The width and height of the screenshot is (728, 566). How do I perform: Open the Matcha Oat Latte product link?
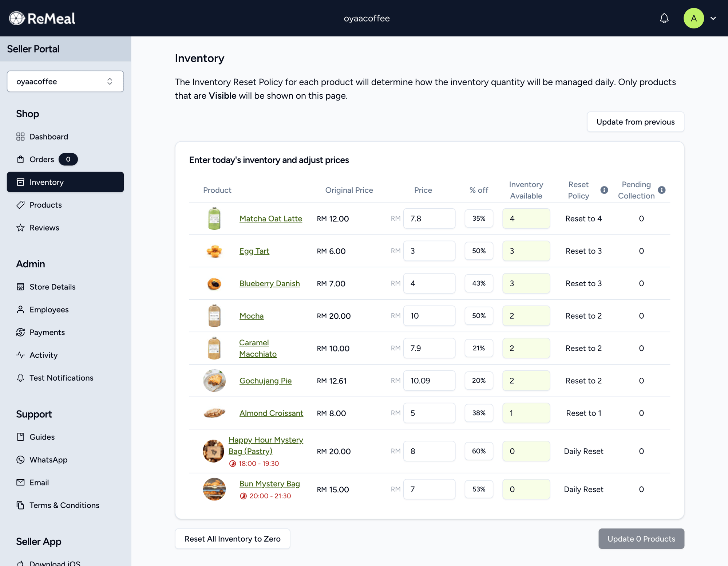coord(270,219)
